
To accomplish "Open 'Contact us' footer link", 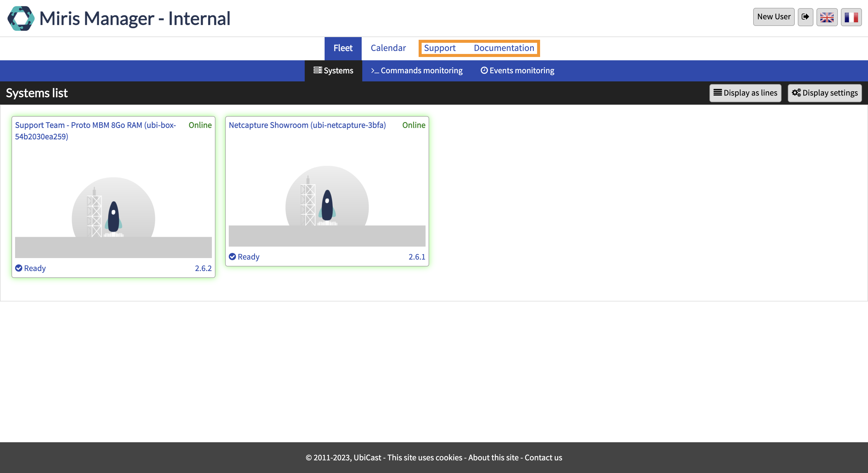I will pos(543,458).
